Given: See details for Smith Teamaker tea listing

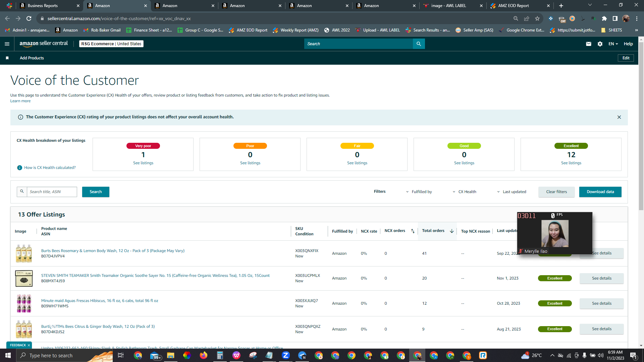Looking at the screenshot, I should pyautogui.click(x=601, y=278).
